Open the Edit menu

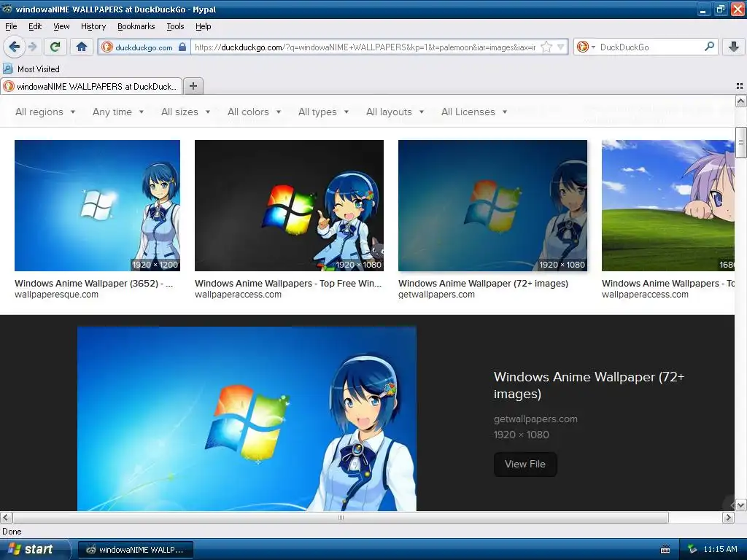pyautogui.click(x=35, y=26)
